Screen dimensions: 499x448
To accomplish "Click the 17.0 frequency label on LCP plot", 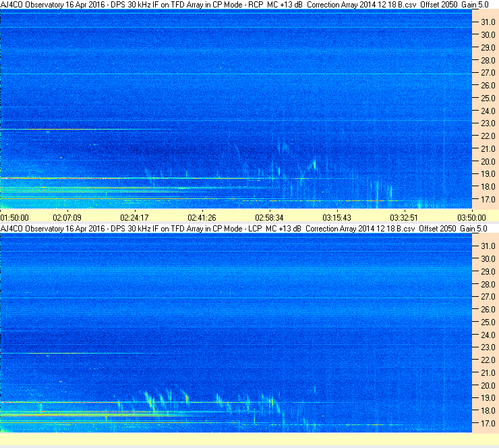I will click(488, 424).
